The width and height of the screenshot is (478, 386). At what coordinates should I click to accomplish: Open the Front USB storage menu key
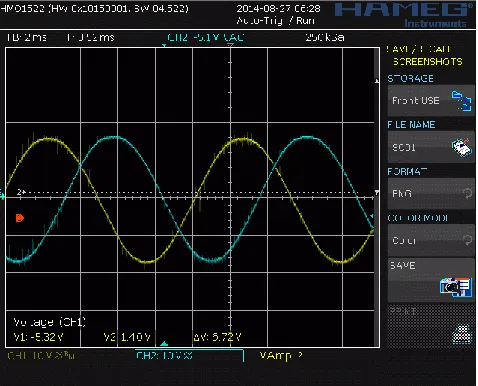(x=431, y=101)
